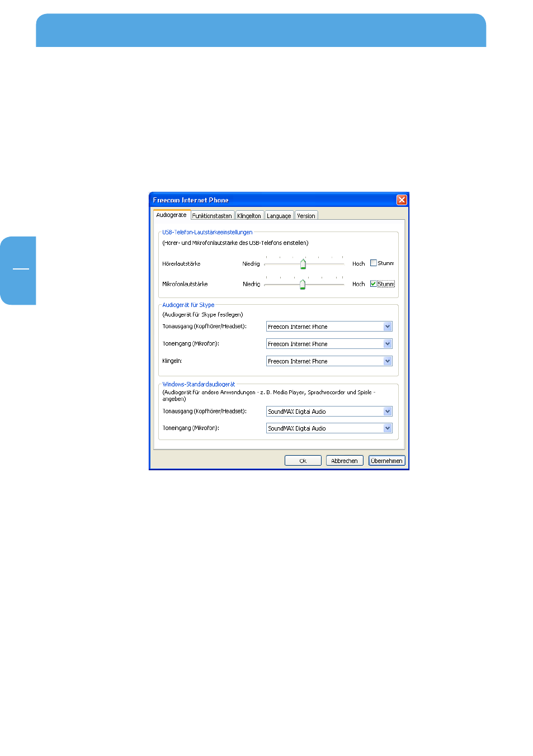This screenshot has height=756, width=533.
Task: Click the Audiogerät für Skype heading
Action: pyautogui.click(x=188, y=305)
